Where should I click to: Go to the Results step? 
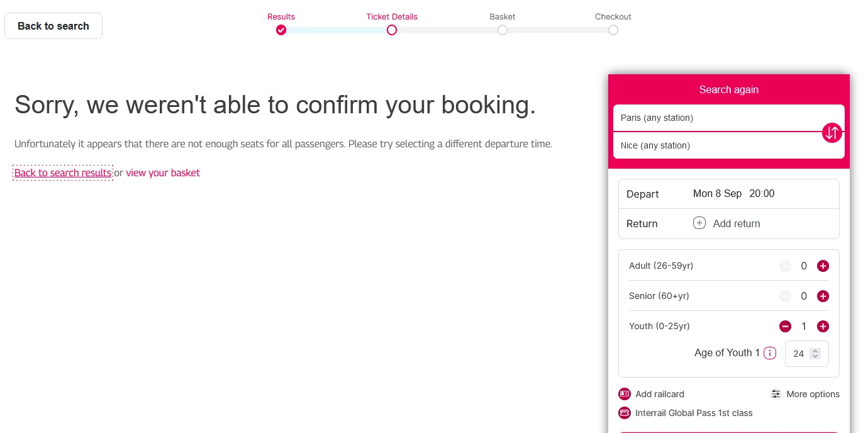point(281,30)
